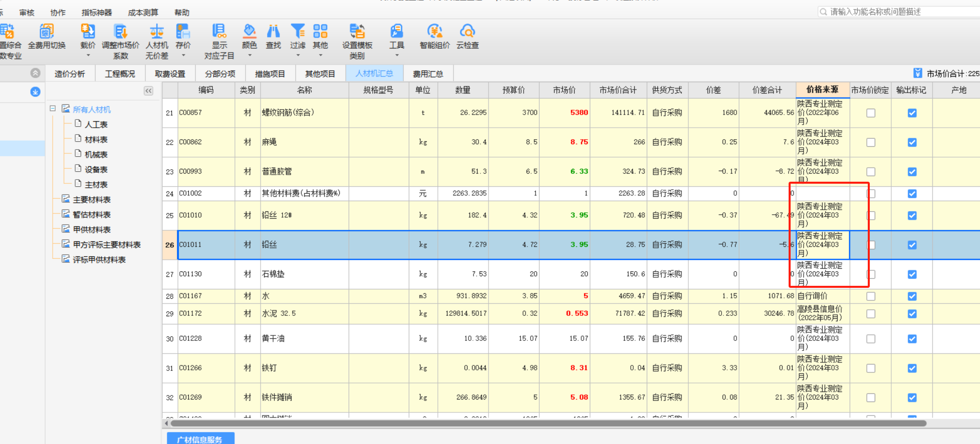Open the 成本测算 menu
The width and height of the screenshot is (980, 444).
[x=143, y=13]
